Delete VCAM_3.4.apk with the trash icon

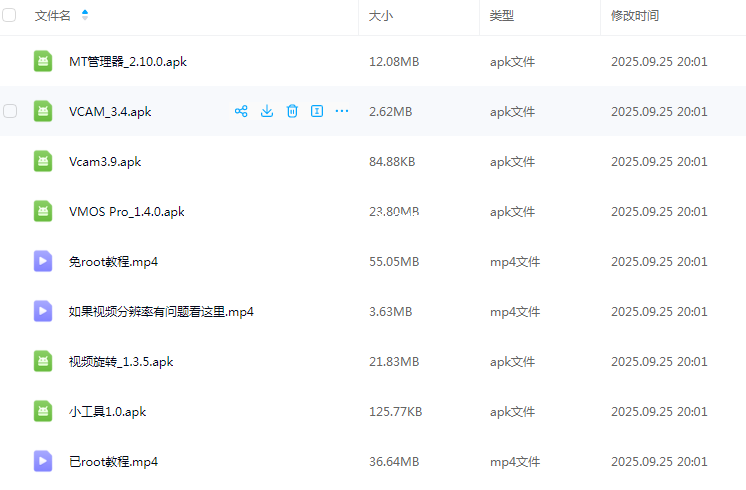click(x=292, y=111)
